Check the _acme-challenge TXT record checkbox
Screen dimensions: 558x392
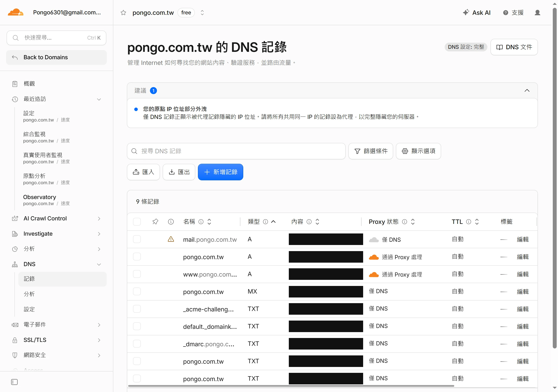(137, 309)
